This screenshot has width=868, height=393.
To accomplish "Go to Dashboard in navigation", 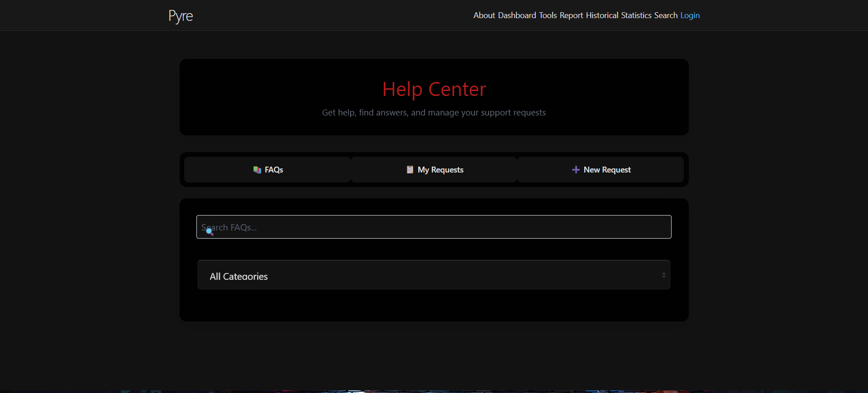I will (x=517, y=15).
